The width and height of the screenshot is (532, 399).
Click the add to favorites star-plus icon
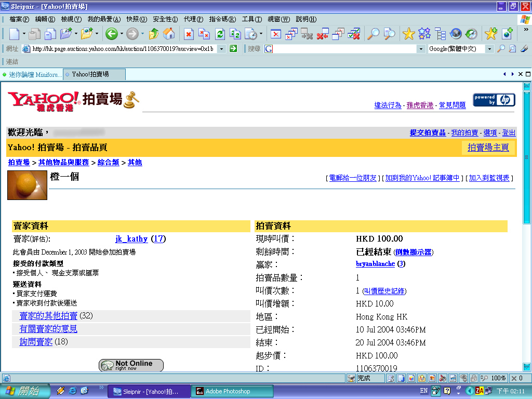tap(490, 34)
